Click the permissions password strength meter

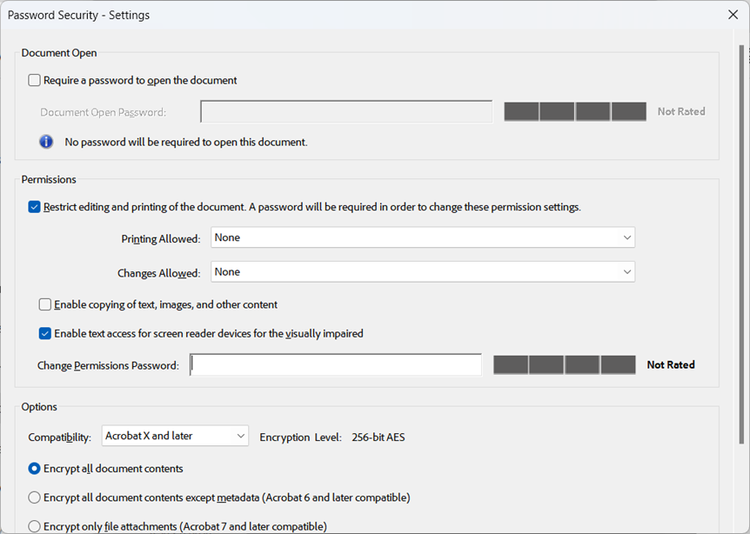[564, 365]
